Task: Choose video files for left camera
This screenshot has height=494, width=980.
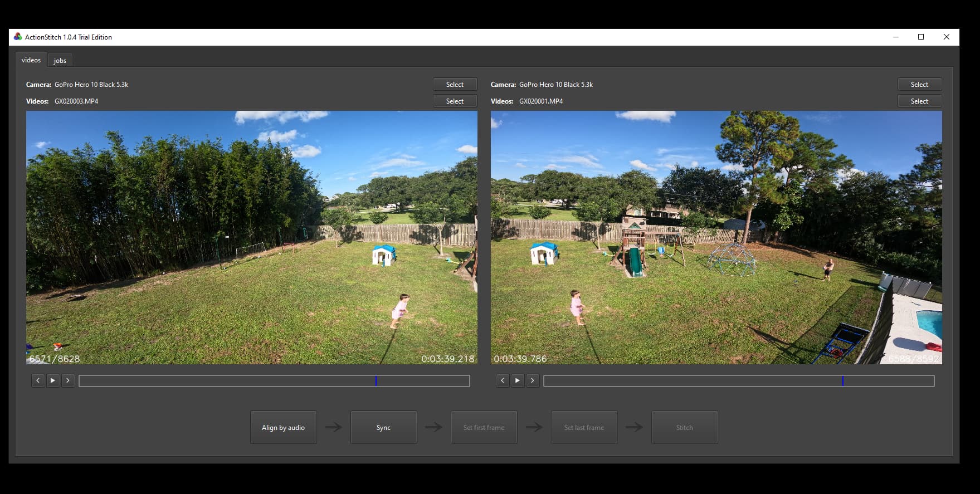Action: [x=455, y=101]
